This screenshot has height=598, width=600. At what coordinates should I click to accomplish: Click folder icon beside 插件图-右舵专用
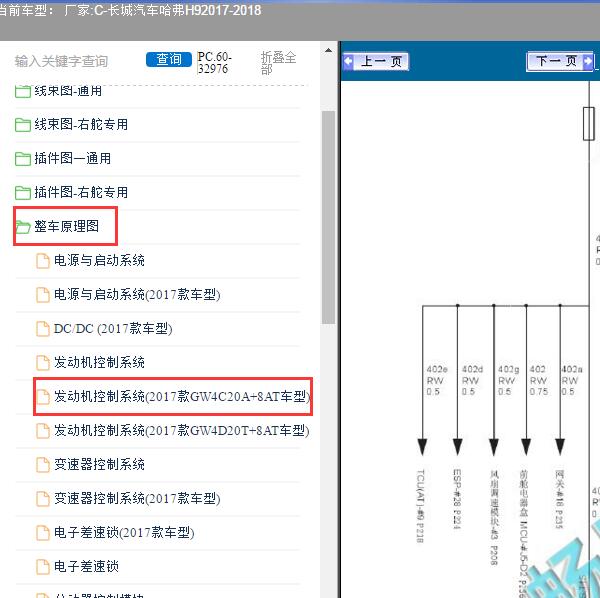23,193
